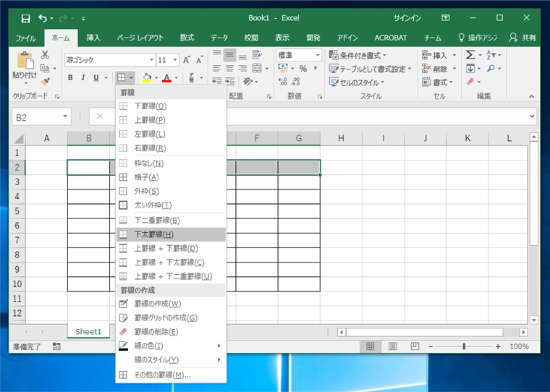The width and height of the screenshot is (550, 392).
Task: Toggle Underline formatting
Action: (x=96, y=78)
